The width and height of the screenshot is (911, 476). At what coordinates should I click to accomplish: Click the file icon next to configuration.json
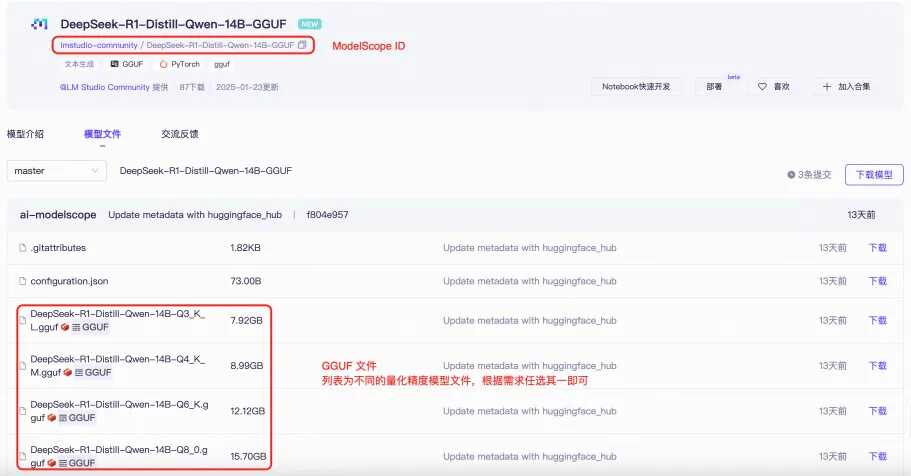pyautogui.click(x=23, y=281)
